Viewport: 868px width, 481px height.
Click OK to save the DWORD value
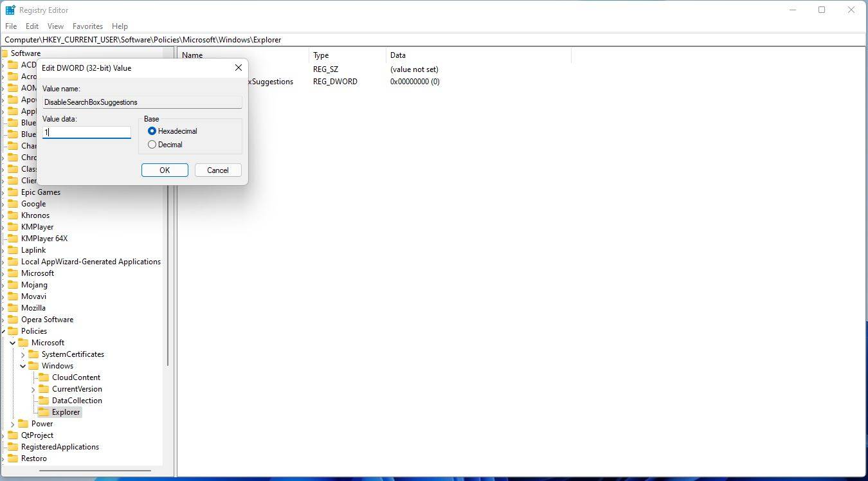[x=164, y=170]
